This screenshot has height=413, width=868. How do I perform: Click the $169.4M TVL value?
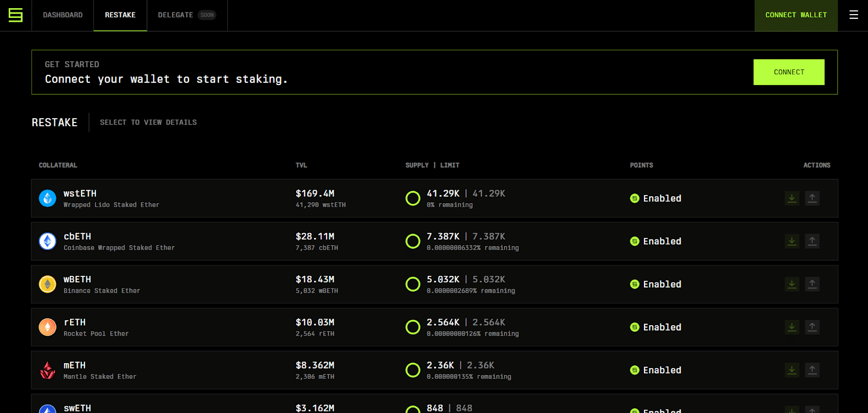tap(315, 193)
